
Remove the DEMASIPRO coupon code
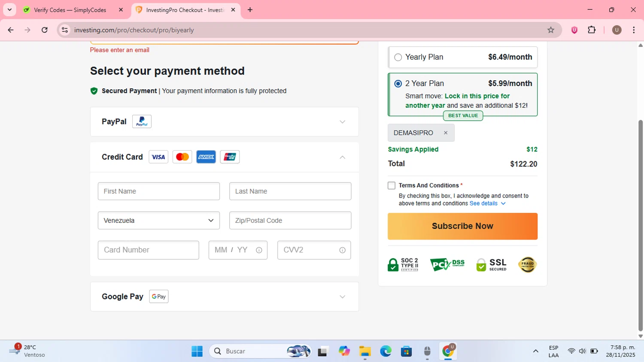pos(446,133)
